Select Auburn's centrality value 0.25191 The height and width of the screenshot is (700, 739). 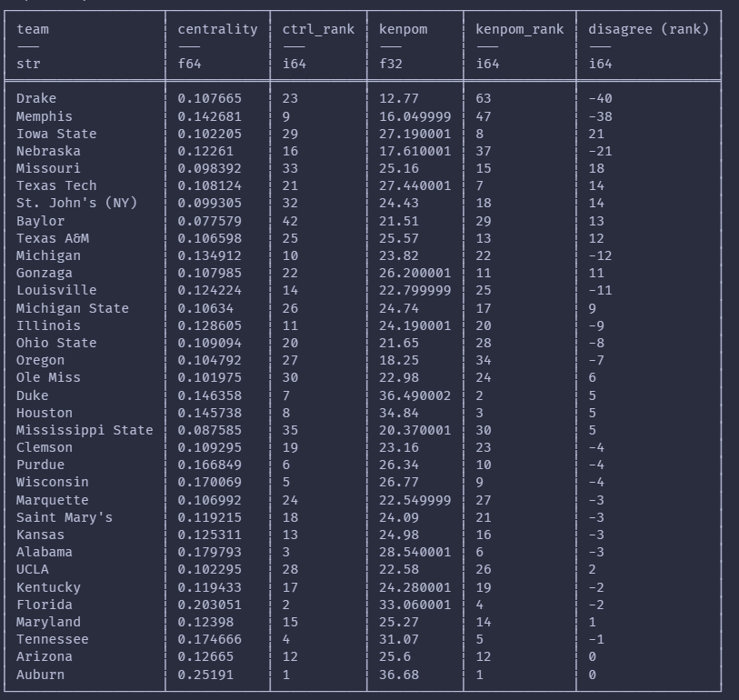click(x=205, y=675)
